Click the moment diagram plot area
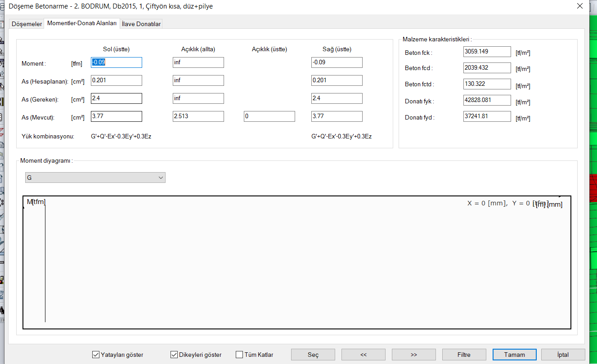 [297, 262]
